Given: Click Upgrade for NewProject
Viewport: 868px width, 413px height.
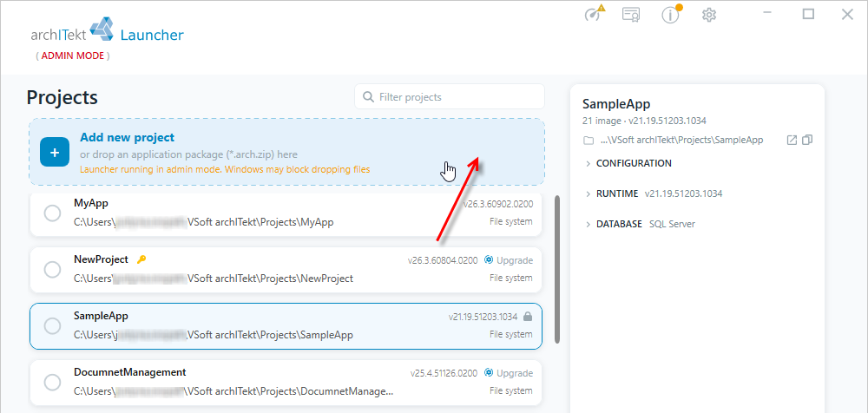Looking at the screenshot, I should [x=509, y=260].
